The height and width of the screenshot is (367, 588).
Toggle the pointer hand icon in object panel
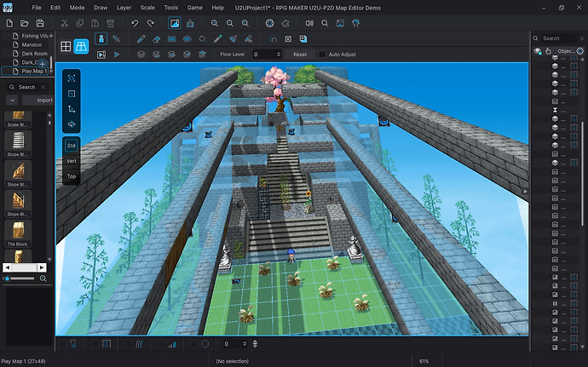tap(548, 51)
